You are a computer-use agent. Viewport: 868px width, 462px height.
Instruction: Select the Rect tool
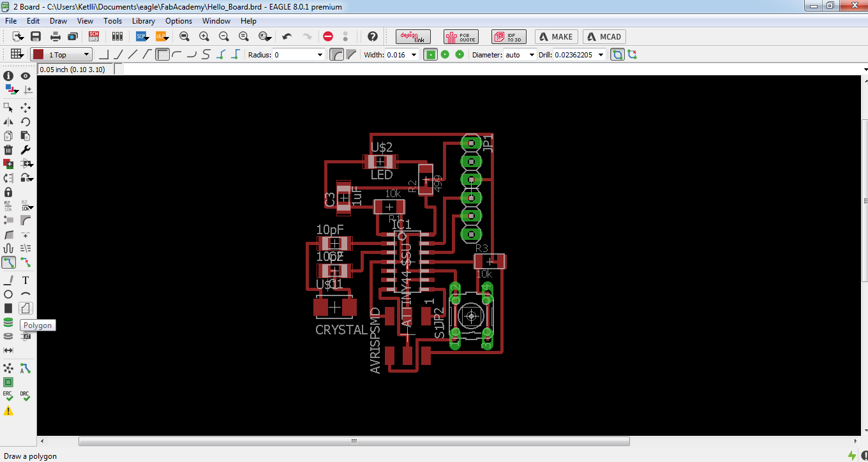click(x=8, y=308)
